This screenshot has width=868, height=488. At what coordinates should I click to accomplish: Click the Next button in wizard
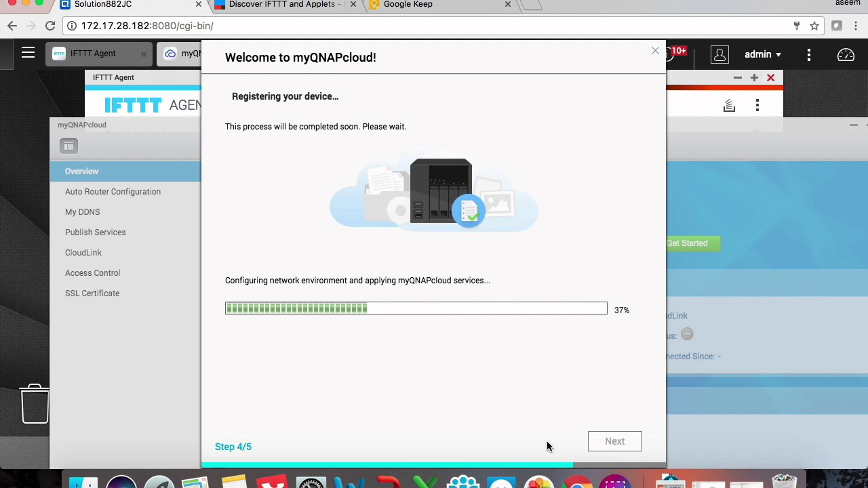tap(615, 441)
